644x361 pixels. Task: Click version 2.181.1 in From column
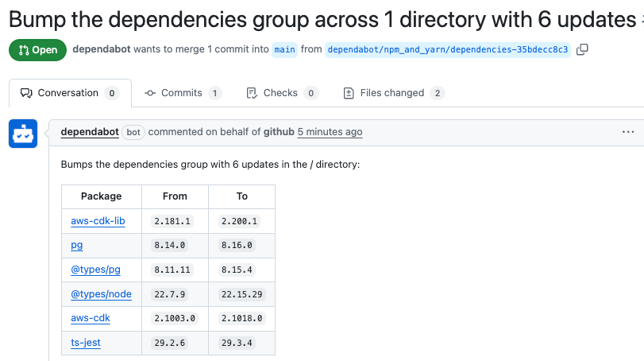click(172, 221)
